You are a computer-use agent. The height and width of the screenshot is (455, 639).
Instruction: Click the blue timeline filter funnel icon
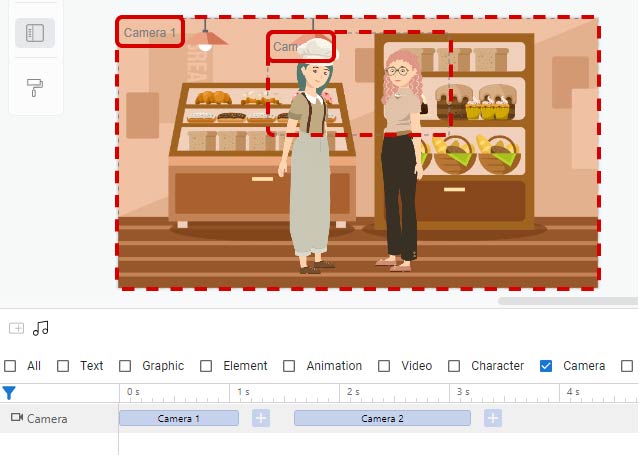tap(9, 393)
